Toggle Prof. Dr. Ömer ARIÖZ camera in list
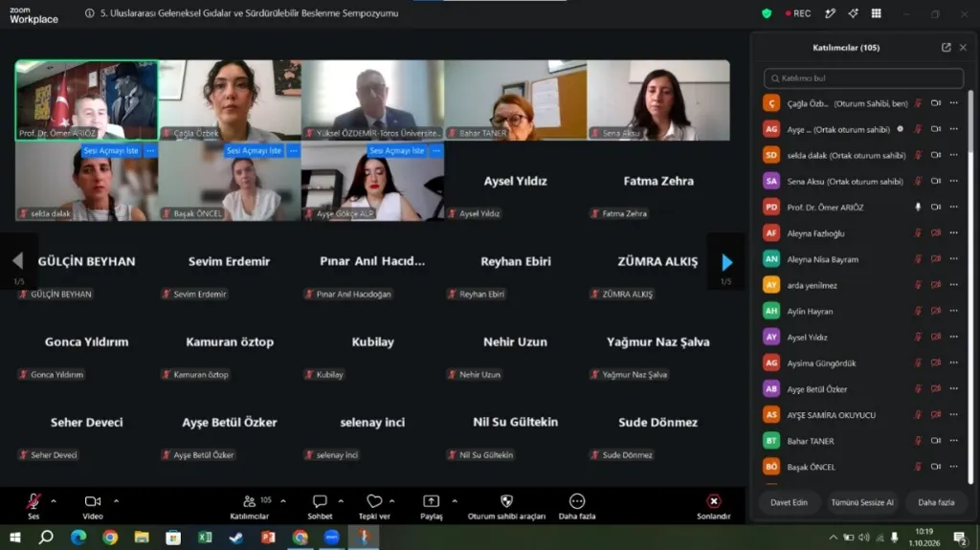The height and width of the screenshot is (550, 980). [936, 207]
